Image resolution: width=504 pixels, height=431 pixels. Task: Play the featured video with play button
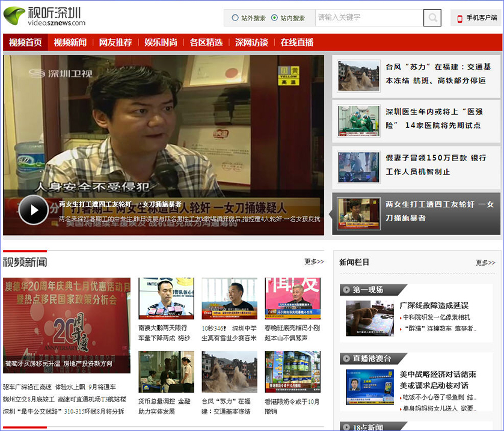pyautogui.click(x=33, y=210)
